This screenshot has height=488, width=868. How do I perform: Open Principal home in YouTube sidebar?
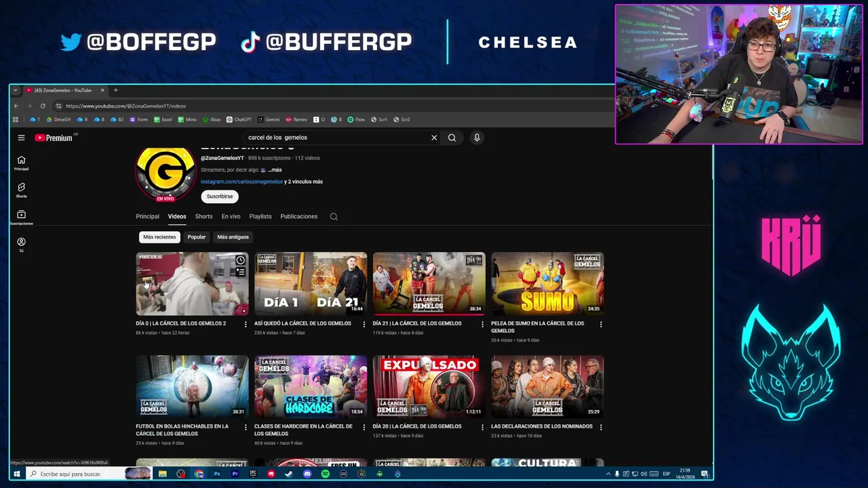tap(21, 163)
